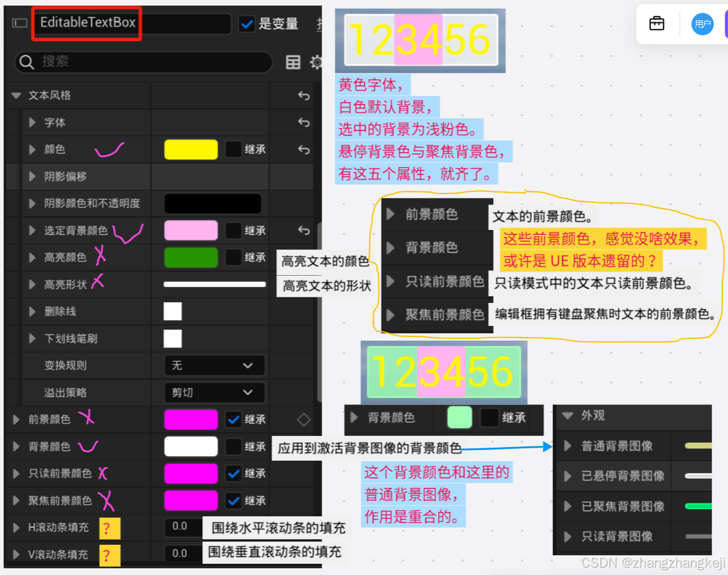Click the blue 用户 circle icon
This screenshot has height=575, width=728.
click(x=702, y=24)
